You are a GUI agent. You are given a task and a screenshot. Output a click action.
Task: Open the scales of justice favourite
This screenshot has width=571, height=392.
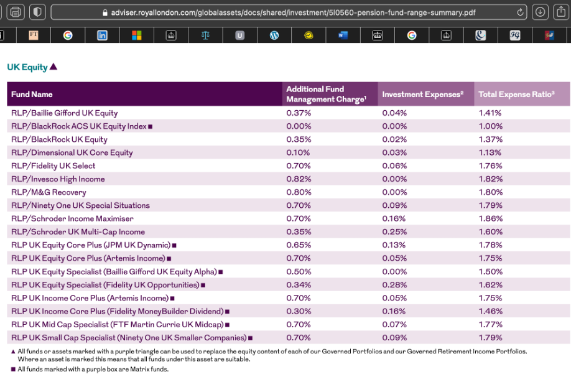click(x=205, y=35)
